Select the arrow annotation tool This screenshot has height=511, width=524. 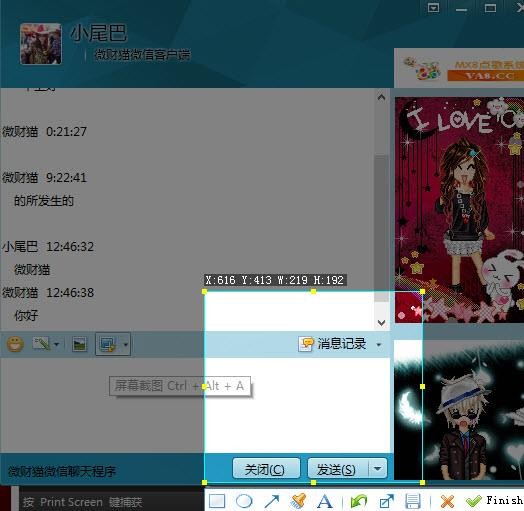[x=271, y=501]
